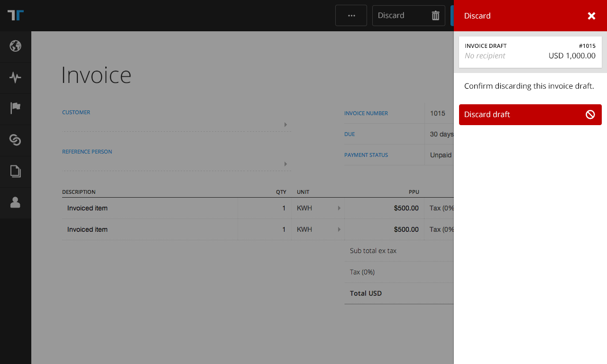
Task: Click the Invoice Draft #1015 summary card
Action: pos(530,52)
